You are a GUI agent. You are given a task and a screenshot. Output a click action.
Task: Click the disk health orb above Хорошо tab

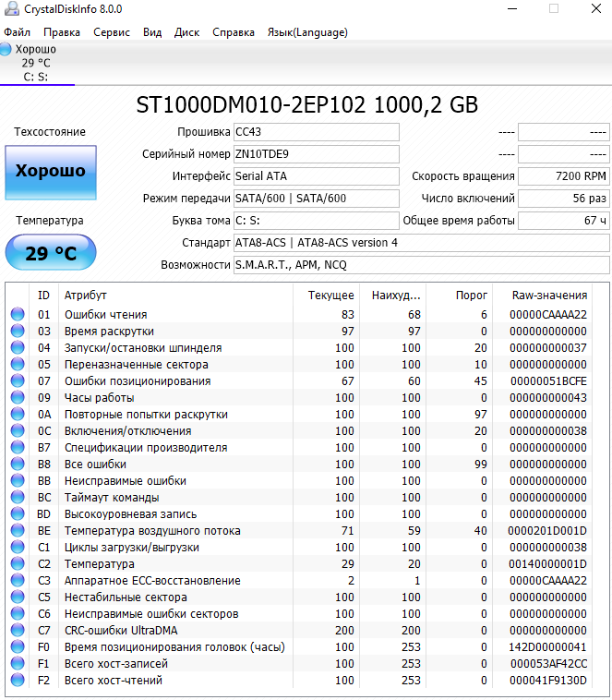(6, 49)
